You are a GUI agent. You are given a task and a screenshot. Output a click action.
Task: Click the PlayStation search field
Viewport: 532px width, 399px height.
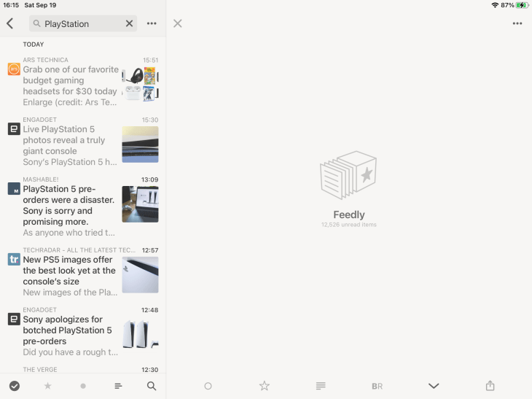[83, 23]
